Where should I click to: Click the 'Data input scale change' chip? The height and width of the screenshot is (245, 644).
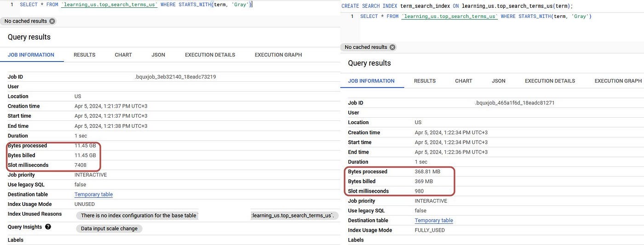(109, 228)
